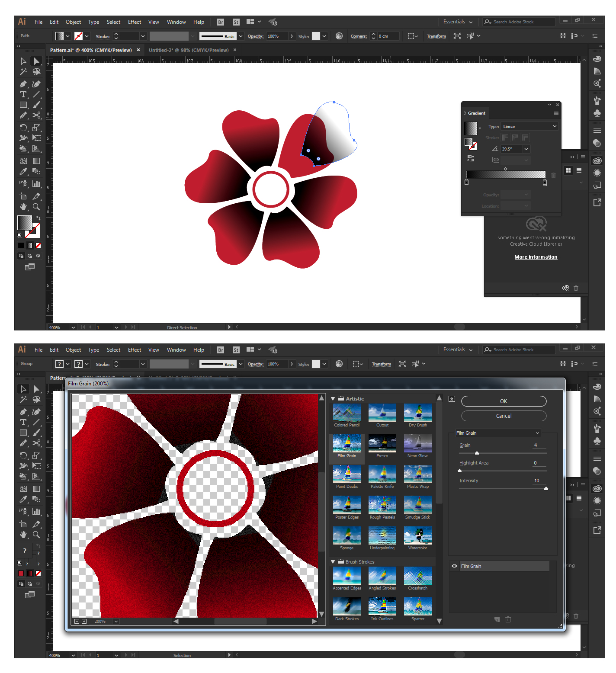Open Recolor Artwork in the upper window control bar
This screenshot has width=616, height=673.
[x=339, y=36]
